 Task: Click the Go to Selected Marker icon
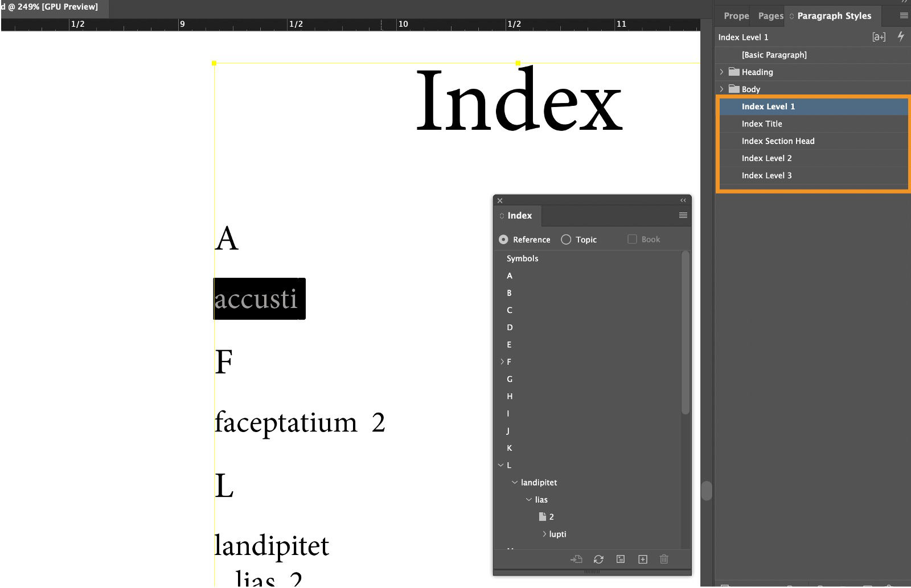coord(576,559)
